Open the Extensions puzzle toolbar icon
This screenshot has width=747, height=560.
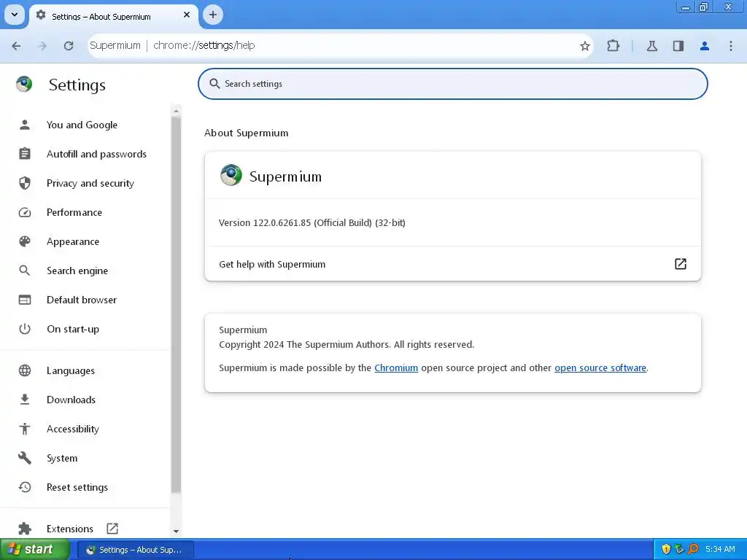tap(613, 46)
